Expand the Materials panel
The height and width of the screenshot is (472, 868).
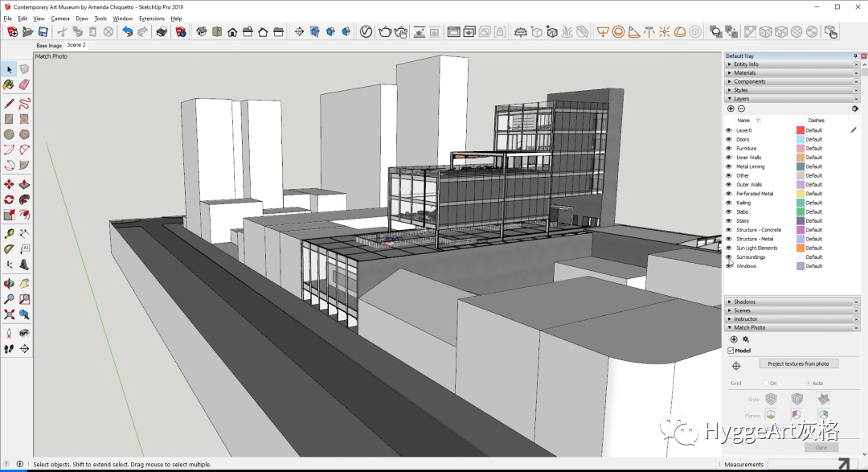coord(792,72)
